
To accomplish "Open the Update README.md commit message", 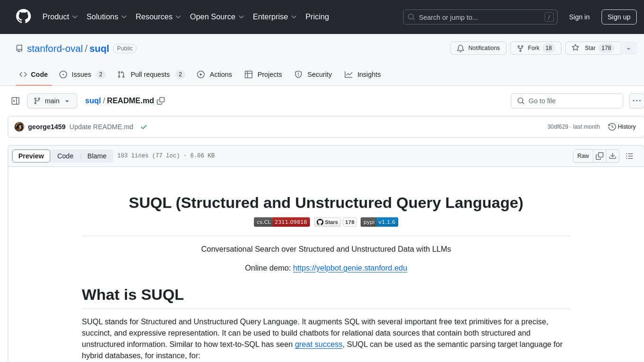I will tap(101, 127).
